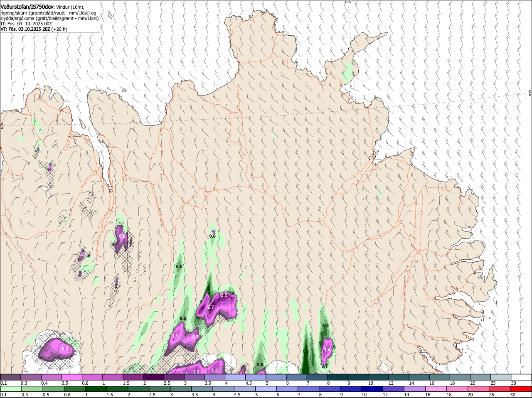The width and height of the screenshot is (532, 398).
Task: Click the '2.5' precipitation value on the map
Action: point(224,295)
